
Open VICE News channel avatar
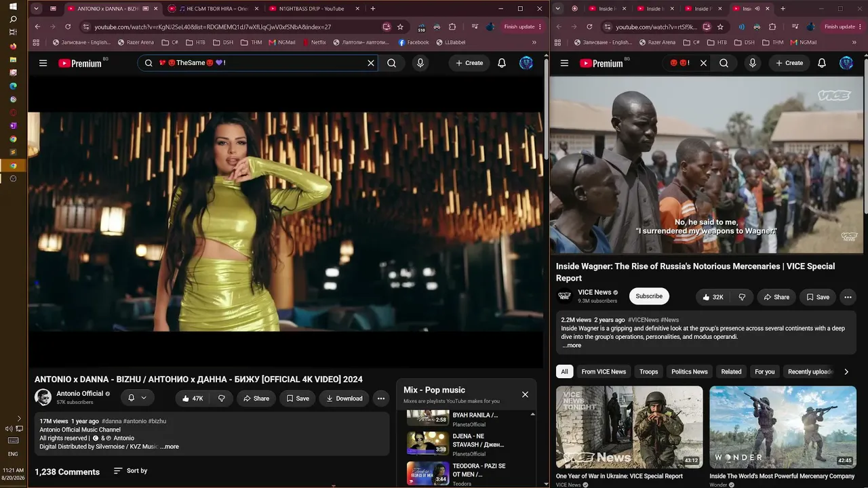[x=564, y=296]
